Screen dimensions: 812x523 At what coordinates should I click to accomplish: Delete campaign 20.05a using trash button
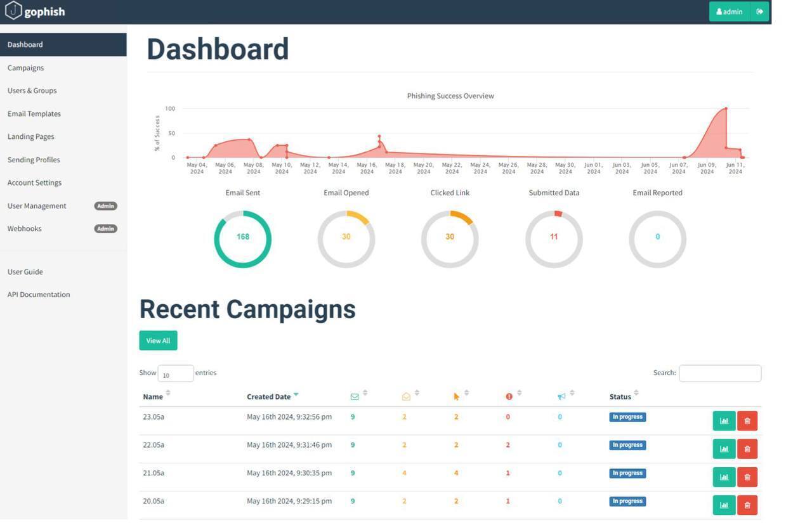(747, 505)
